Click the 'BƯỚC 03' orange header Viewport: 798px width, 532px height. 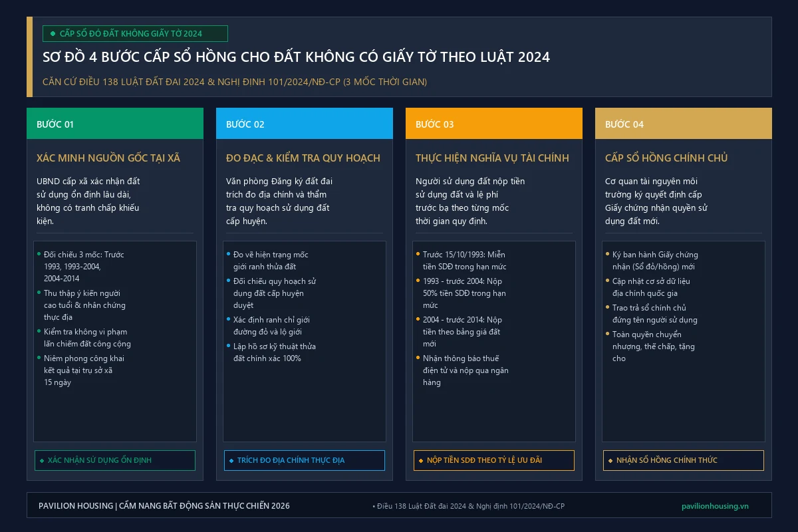point(494,124)
